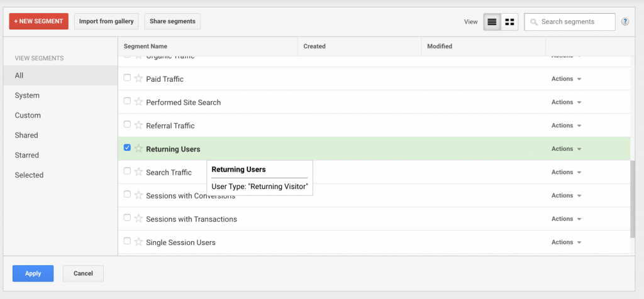
Task: Select All in View Segments
Action: click(61, 75)
